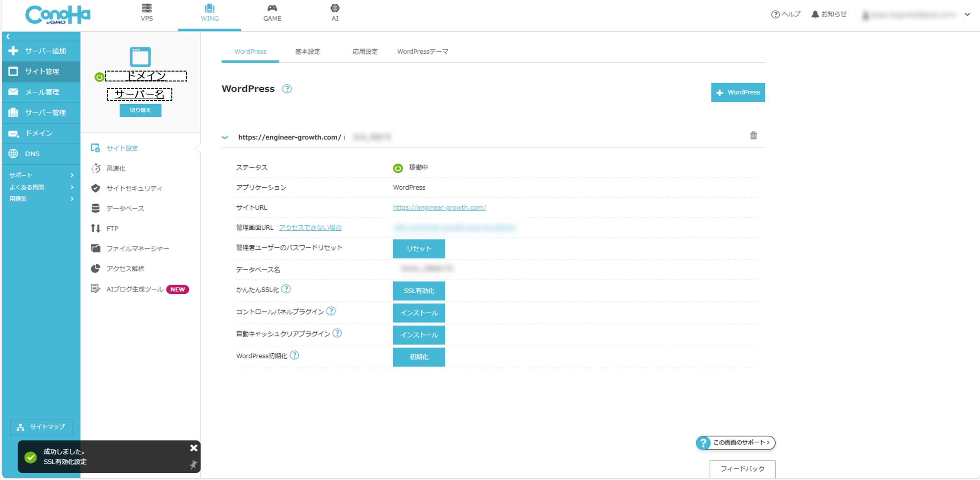This screenshot has width=980, height=480.
Task: Expand the account dropdown arrow
Action: tap(967, 15)
